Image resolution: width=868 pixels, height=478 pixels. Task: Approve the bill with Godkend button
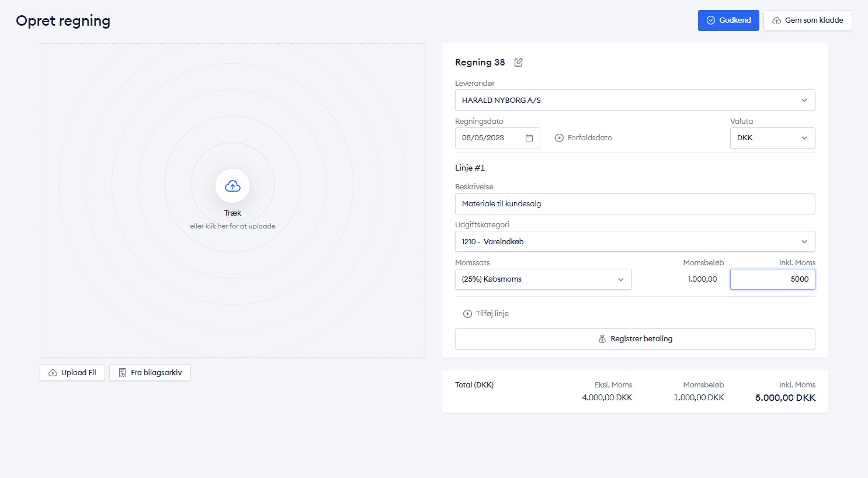728,20
